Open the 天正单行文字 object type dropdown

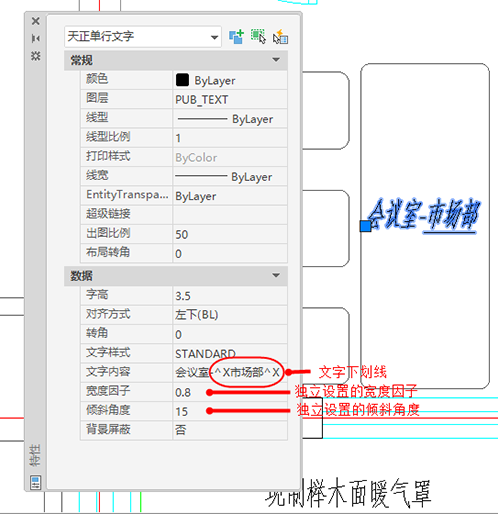point(143,37)
